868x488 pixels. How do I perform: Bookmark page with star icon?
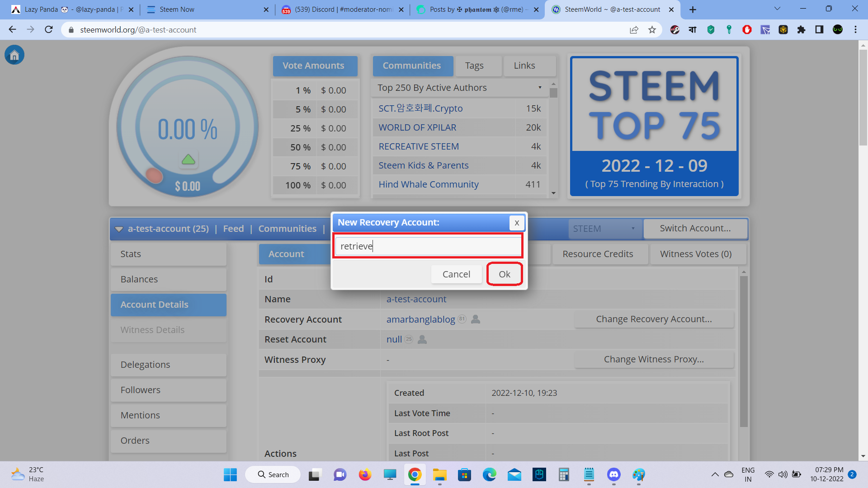click(652, 30)
